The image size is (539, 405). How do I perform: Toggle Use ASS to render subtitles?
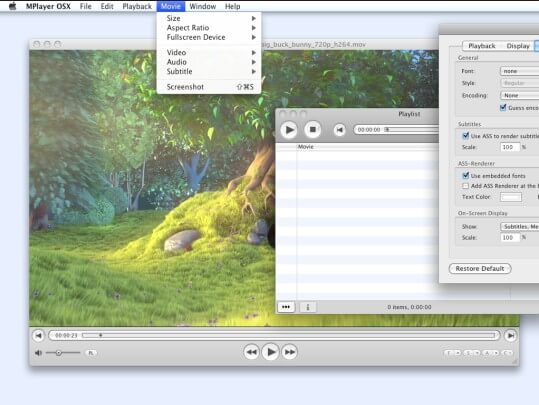click(465, 136)
